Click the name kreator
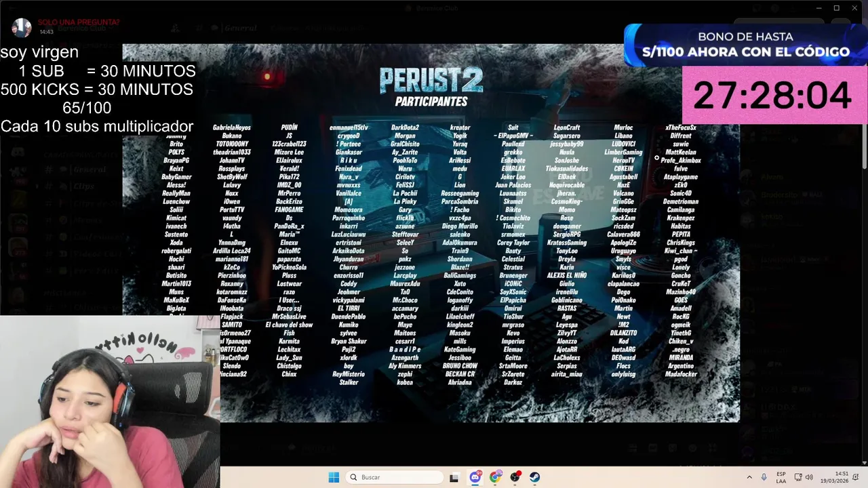This screenshot has width=868, height=488. tap(460, 127)
